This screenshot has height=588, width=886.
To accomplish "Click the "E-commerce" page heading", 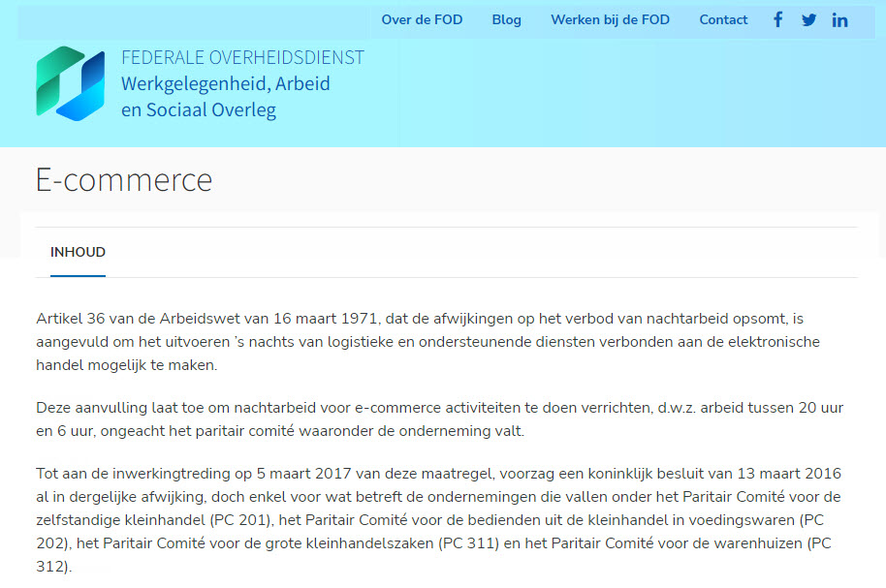I will [123, 180].
